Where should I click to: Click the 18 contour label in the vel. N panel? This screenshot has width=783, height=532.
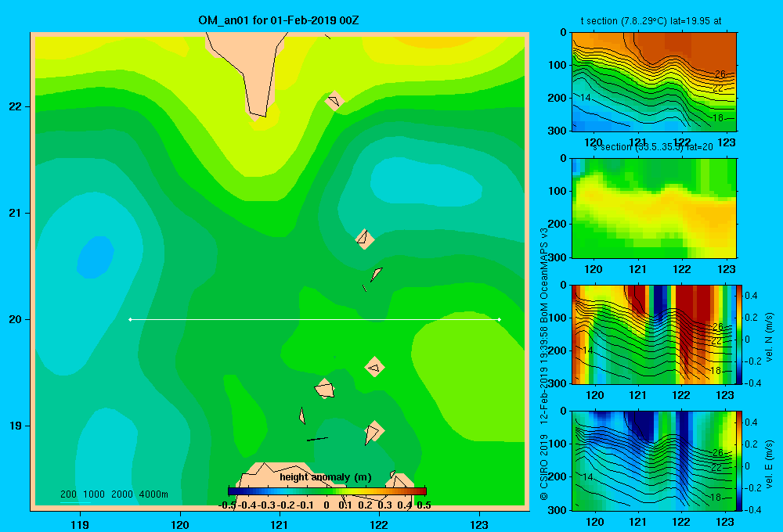tap(716, 371)
